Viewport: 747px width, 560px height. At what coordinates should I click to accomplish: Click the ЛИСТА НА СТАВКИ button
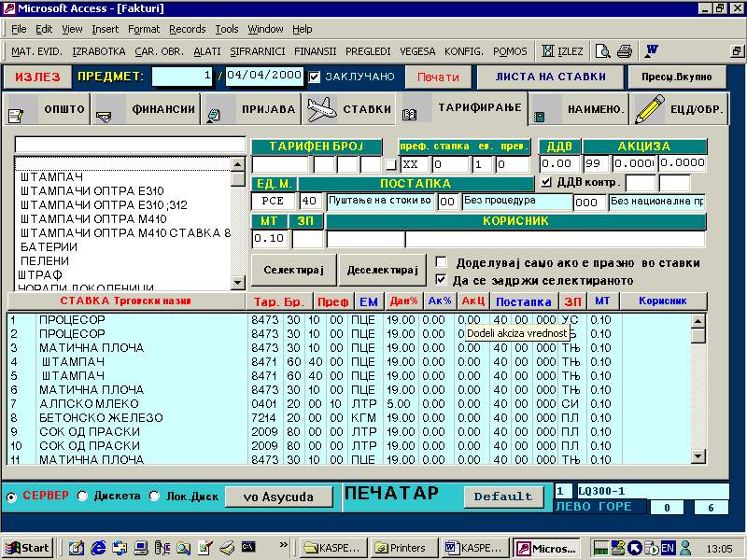550,77
